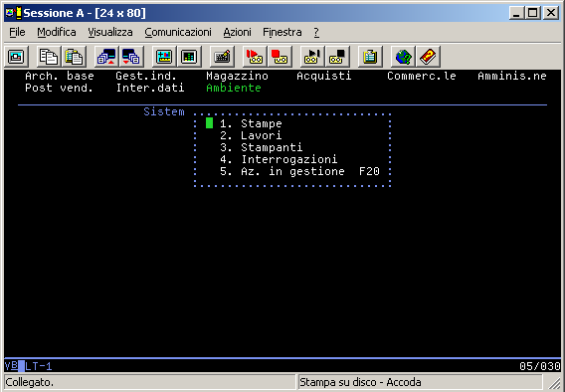Select Post vend. in host menu
Screen dimensions: 565x392
click(60, 88)
